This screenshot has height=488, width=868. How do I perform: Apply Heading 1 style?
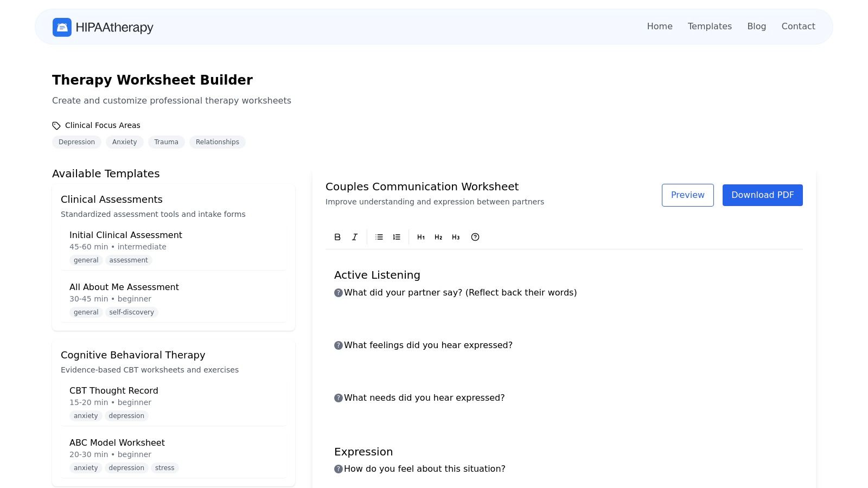(421, 237)
